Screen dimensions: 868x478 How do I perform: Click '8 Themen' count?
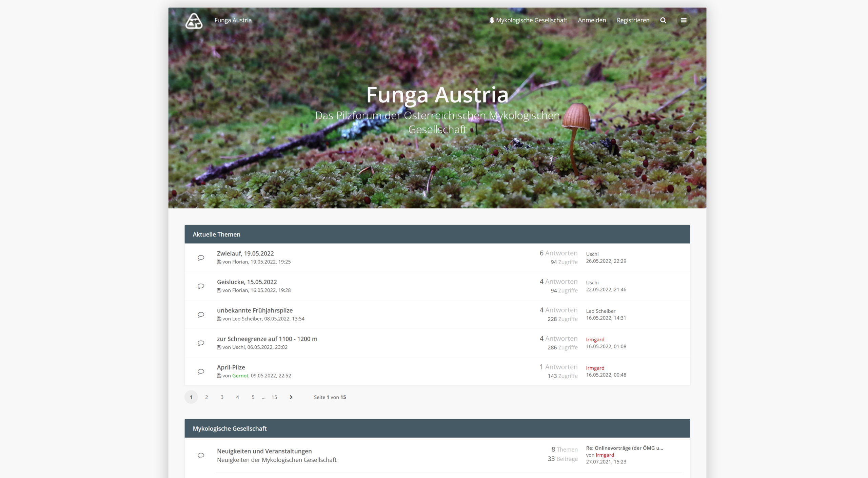(x=565, y=450)
